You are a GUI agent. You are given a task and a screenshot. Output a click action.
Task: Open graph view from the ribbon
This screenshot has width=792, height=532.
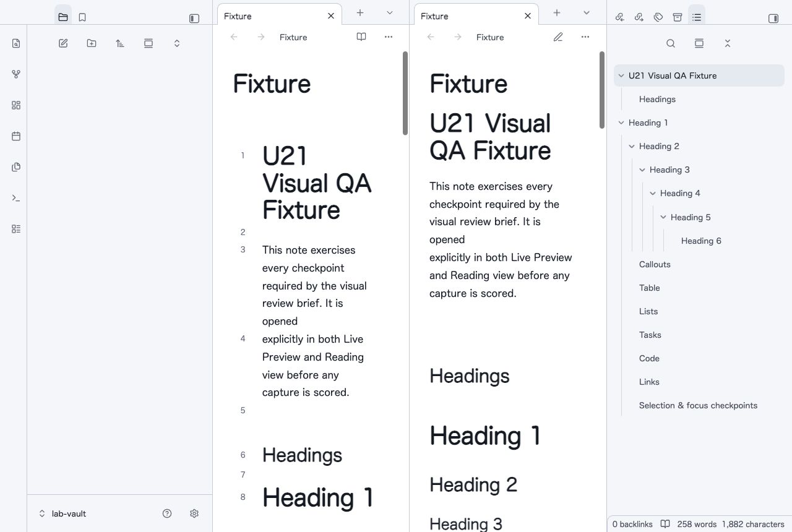pyautogui.click(x=16, y=74)
